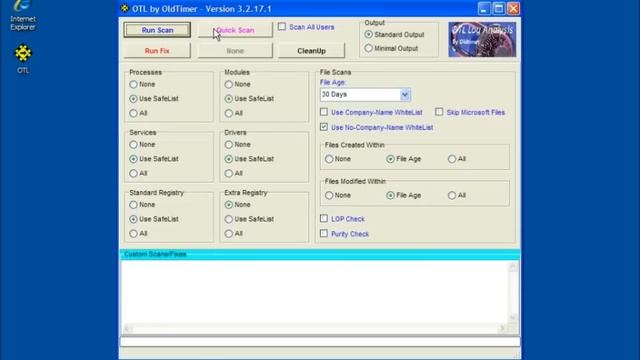Click the Custom Scans/Fixes header label

155,254
